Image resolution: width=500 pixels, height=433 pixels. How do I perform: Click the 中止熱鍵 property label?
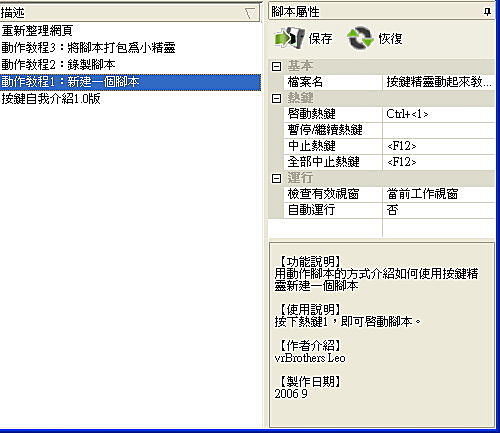[x=312, y=146]
